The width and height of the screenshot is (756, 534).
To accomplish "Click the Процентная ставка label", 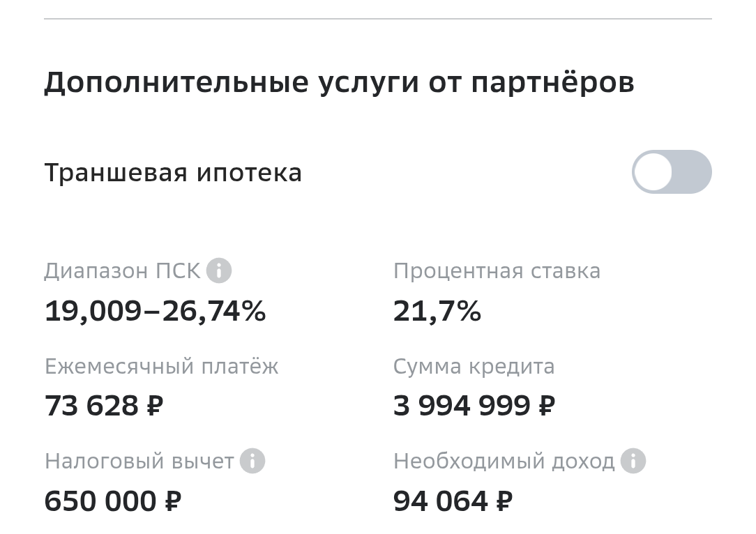I will (497, 270).
